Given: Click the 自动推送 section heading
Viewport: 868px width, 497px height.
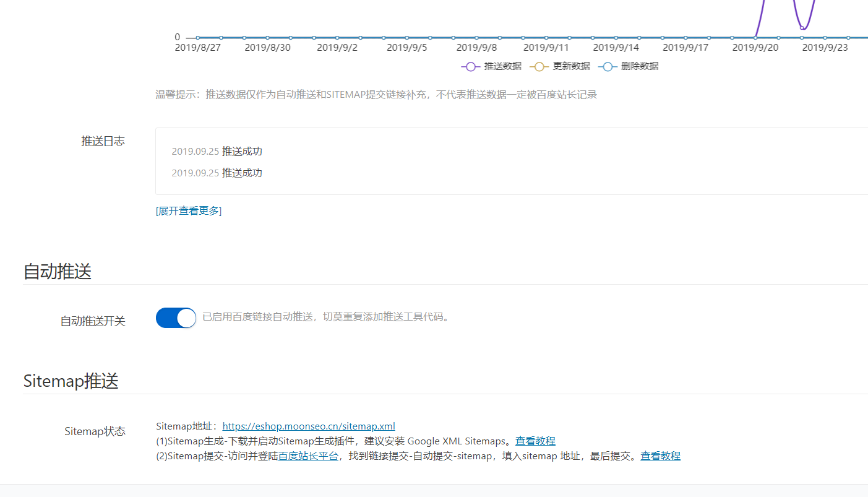Looking at the screenshot, I should (58, 271).
